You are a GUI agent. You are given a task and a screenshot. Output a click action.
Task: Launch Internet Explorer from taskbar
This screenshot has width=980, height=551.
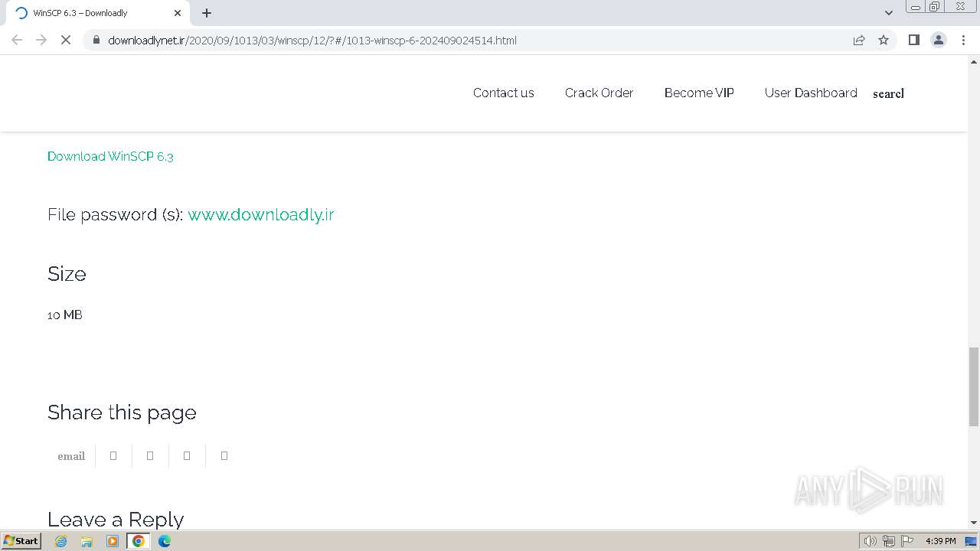[61, 541]
